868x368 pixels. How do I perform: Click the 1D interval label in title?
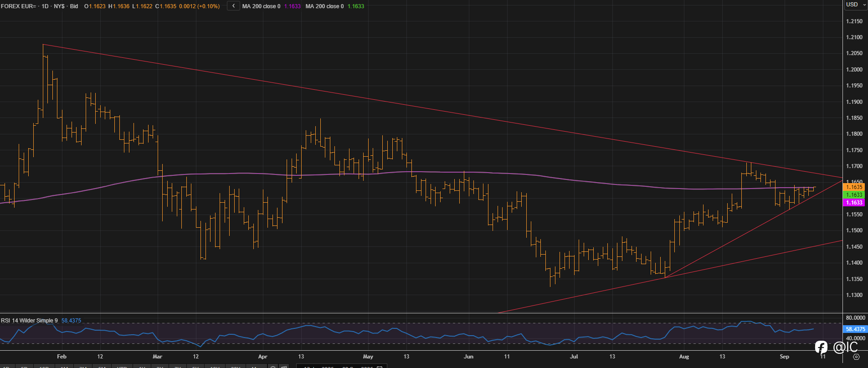45,6
